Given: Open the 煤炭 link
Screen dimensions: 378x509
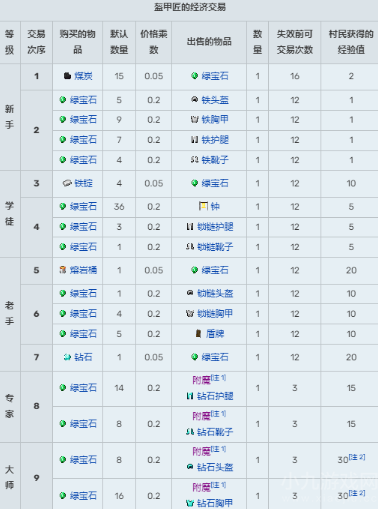Looking at the screenshot, I should click(x=83, y=76).
